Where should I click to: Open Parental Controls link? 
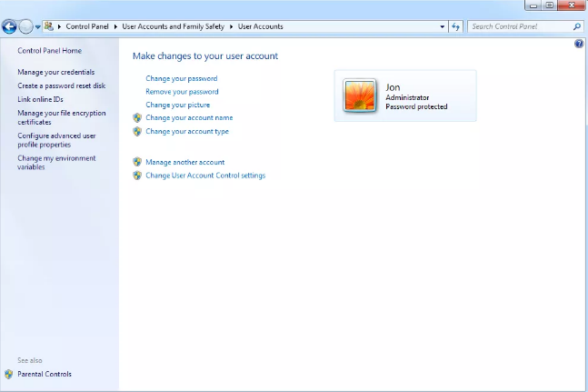[x=45, y=374]
